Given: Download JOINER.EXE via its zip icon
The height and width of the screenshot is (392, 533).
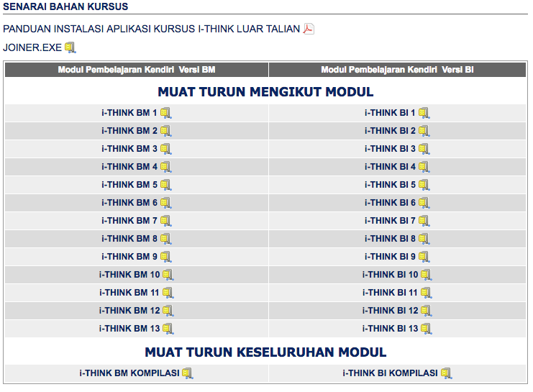Looking at the screenshot, I should point(70,47).
